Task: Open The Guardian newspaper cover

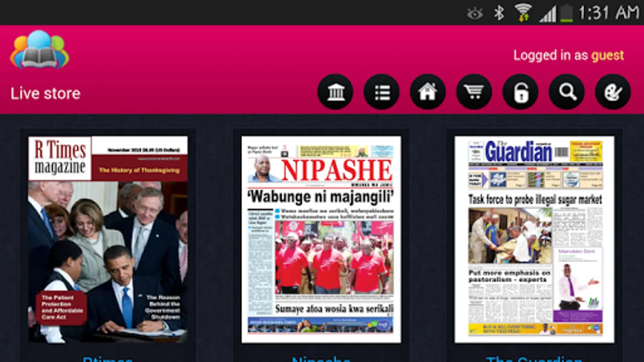Action: click(535, 239)
